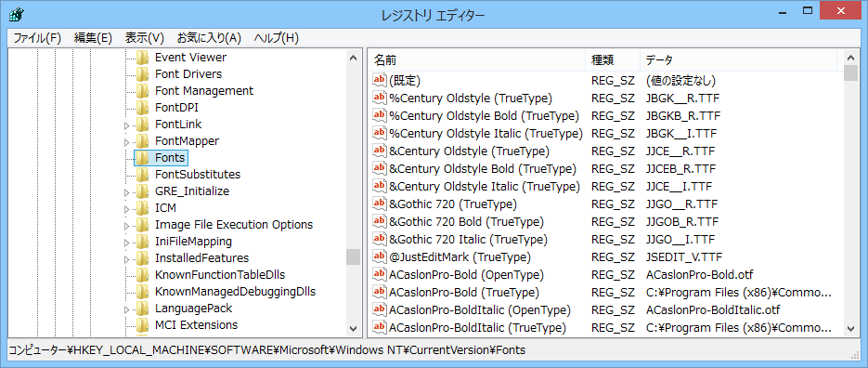The width and height of the screenshot is (868, 368).
Task: Click the Registry Editor app icon in title bar
Action: pyautogui.click(x=16, y=15)
